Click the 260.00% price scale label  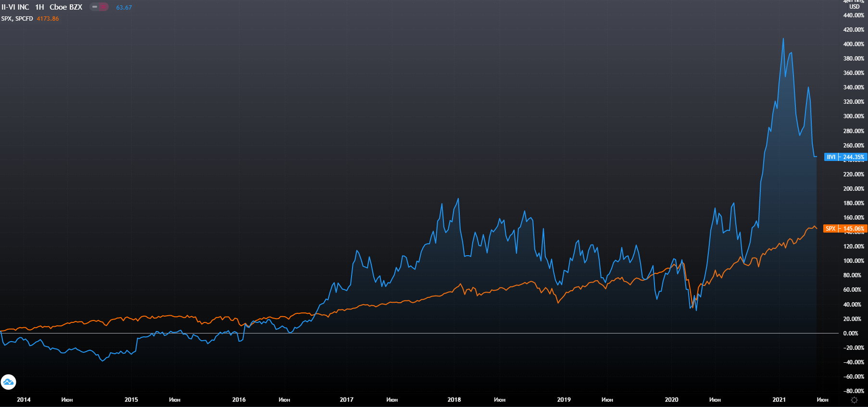click(854, 146)
